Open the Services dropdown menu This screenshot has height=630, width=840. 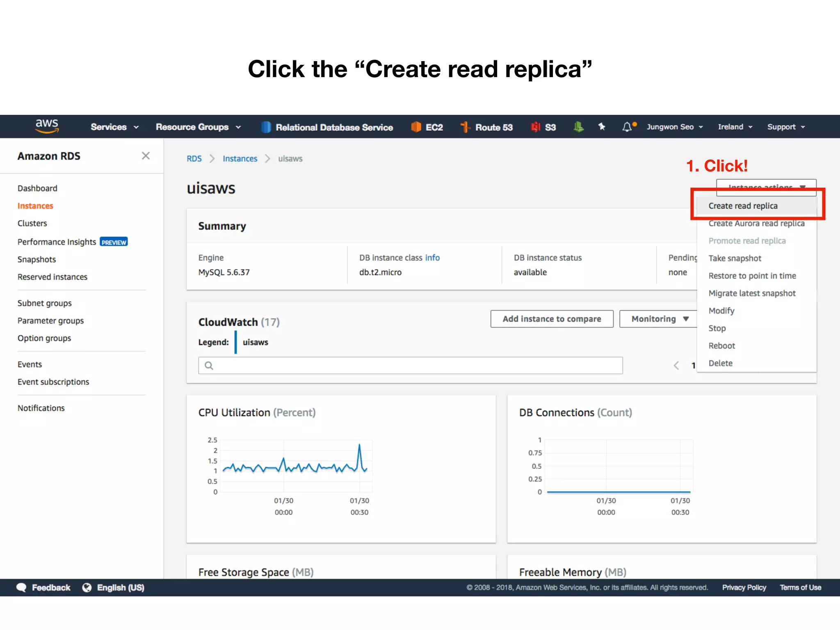114,127
